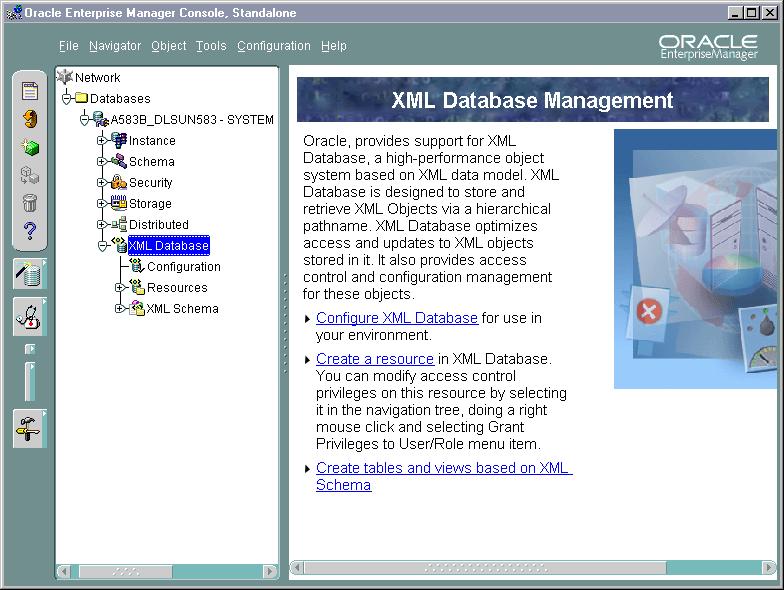Viewport: 784px width, 590px height.
Task: Click the content panel horizontal scrollbar thumb
Action: pyautogui.click(x=485, y=568)
